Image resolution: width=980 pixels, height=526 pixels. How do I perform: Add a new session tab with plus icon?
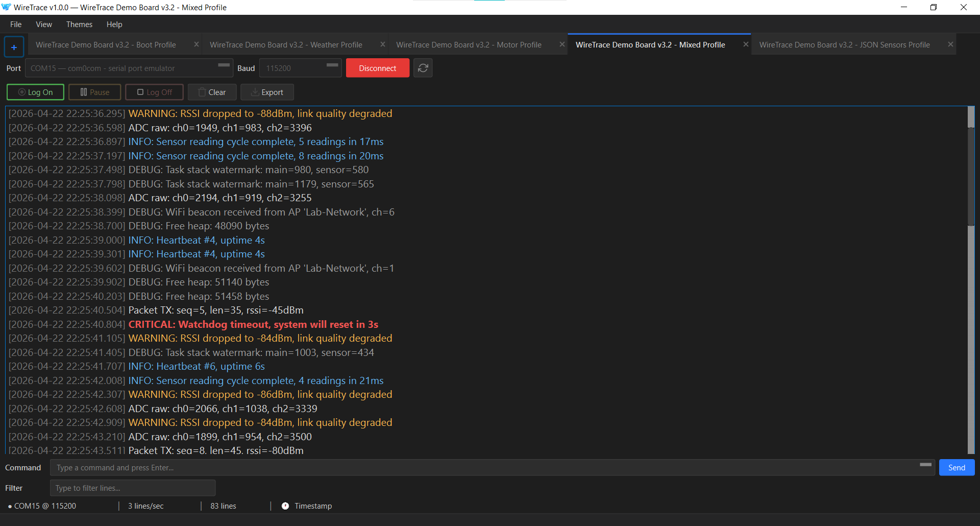click(x=14, y=47)
